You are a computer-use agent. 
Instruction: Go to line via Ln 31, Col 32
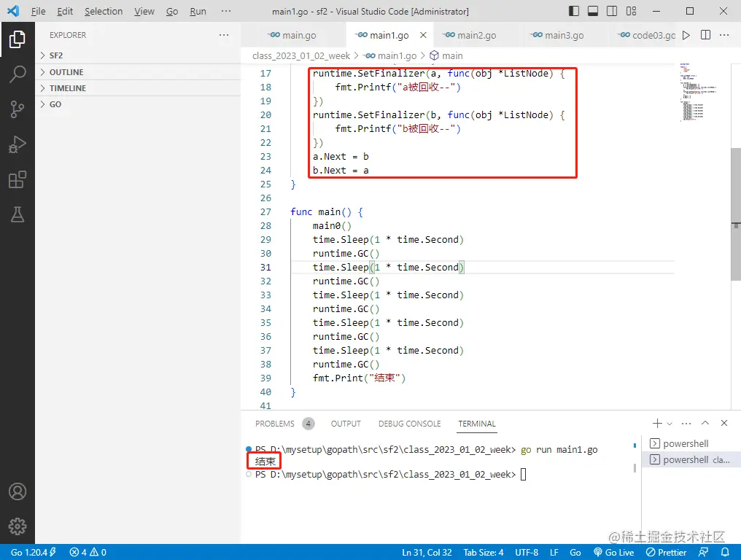click(427, 552)
